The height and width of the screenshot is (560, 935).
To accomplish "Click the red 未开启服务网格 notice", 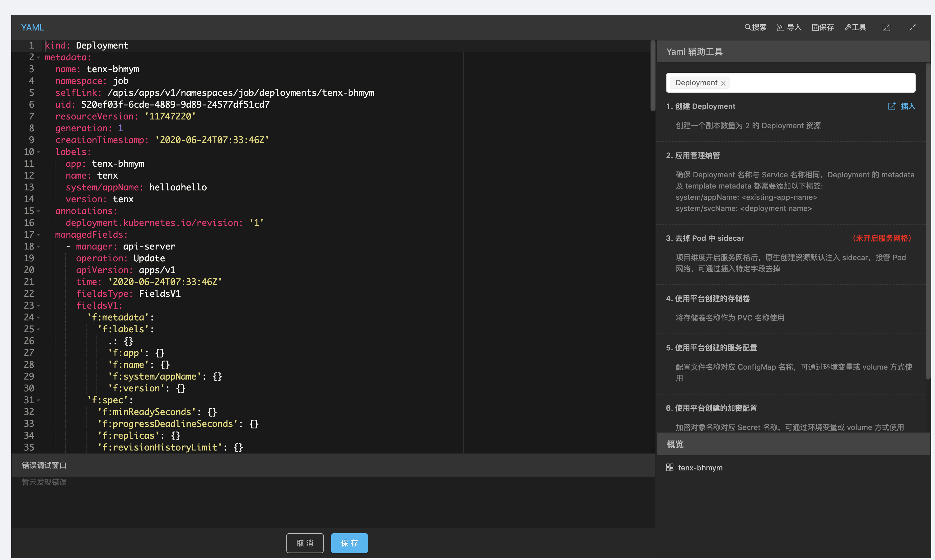I will [x=882, y=238].
